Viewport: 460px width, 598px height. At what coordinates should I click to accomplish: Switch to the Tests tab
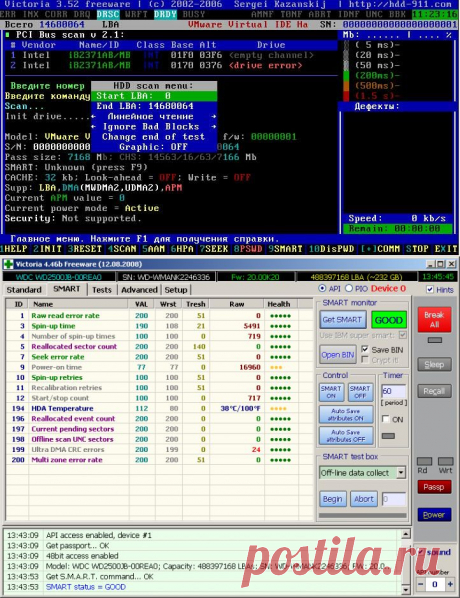click(102, 290)
